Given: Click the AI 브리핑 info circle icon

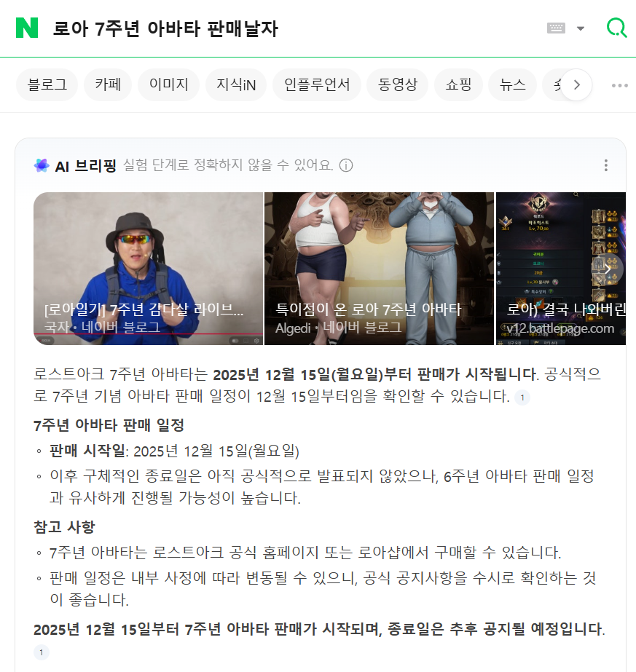Looking at the screenshot, I should [x=346, y=165].
